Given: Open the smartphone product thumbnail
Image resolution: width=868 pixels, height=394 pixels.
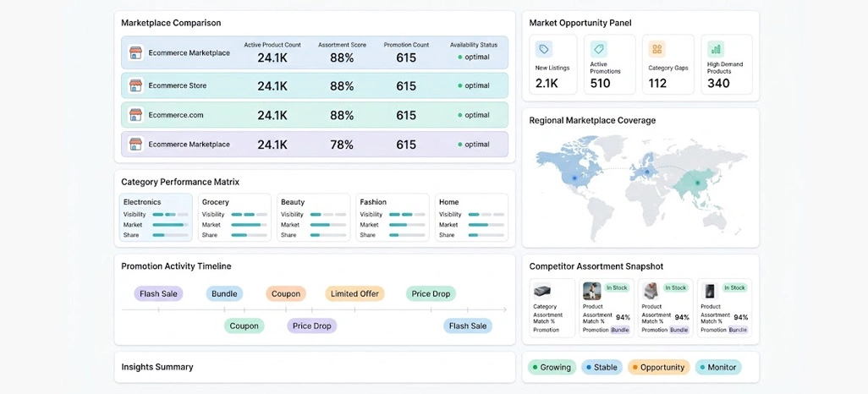Looking at the screenshot, I should click(x=710, y=291).
